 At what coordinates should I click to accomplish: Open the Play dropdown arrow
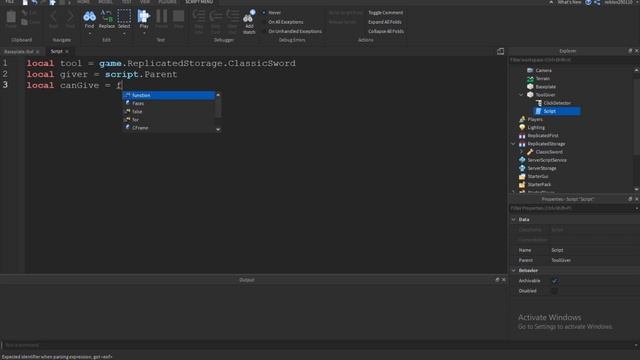[144, 33]
